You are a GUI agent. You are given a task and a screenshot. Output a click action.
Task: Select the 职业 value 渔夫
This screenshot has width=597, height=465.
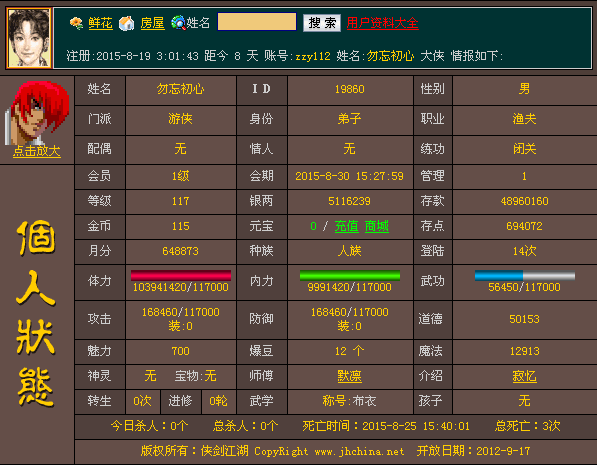click(x=524, y=119)
